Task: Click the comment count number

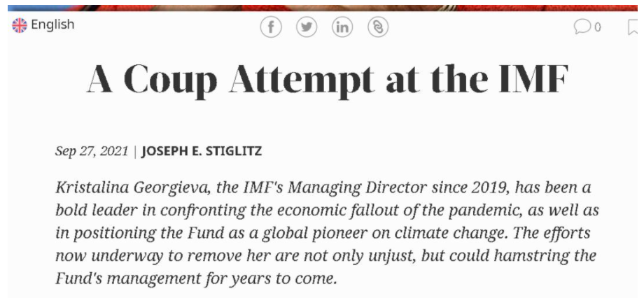Action: click(597, 28)
